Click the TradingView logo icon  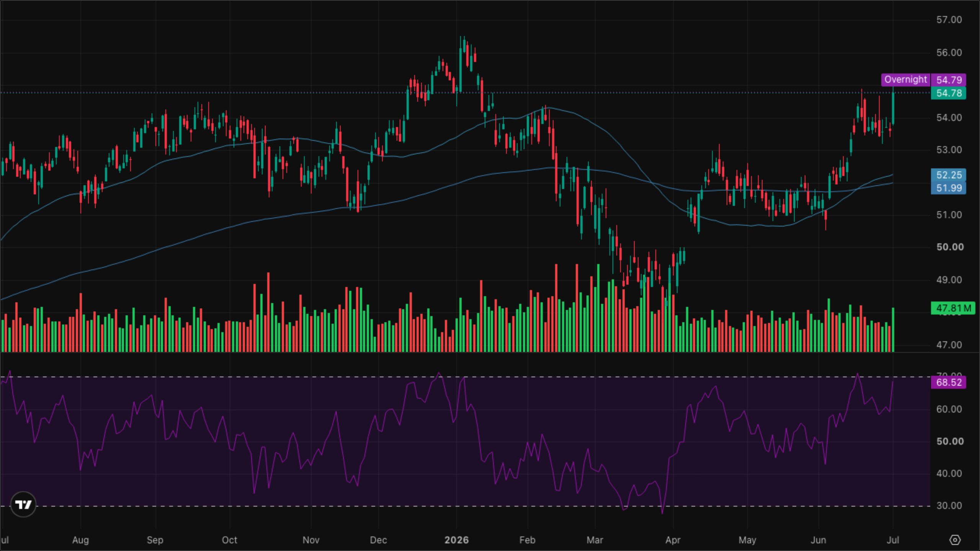pos(23,504)
